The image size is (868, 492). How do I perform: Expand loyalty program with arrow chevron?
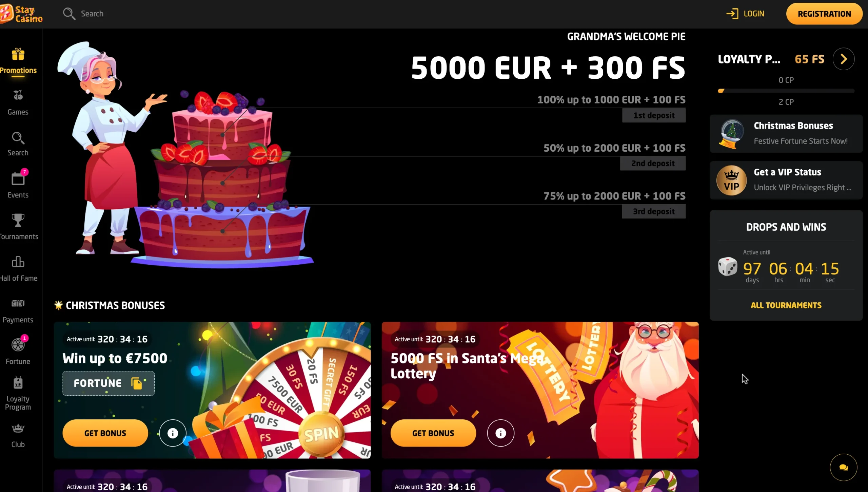coord(844,59)
